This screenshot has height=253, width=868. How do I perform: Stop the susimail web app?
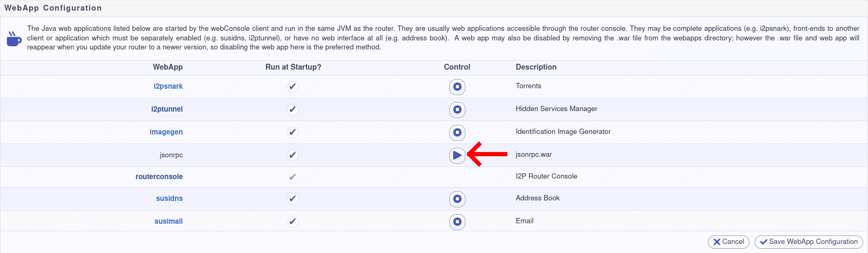(x=457, y=222)
